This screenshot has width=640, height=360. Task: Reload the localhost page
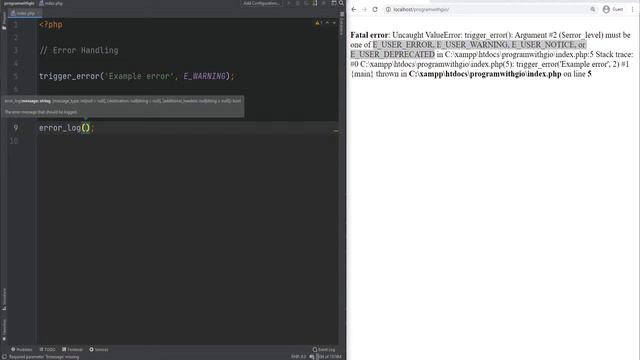[375, 9]
